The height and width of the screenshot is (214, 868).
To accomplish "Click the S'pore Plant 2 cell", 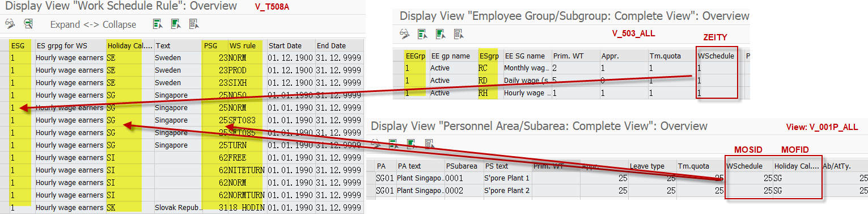I will coord(506,191).
